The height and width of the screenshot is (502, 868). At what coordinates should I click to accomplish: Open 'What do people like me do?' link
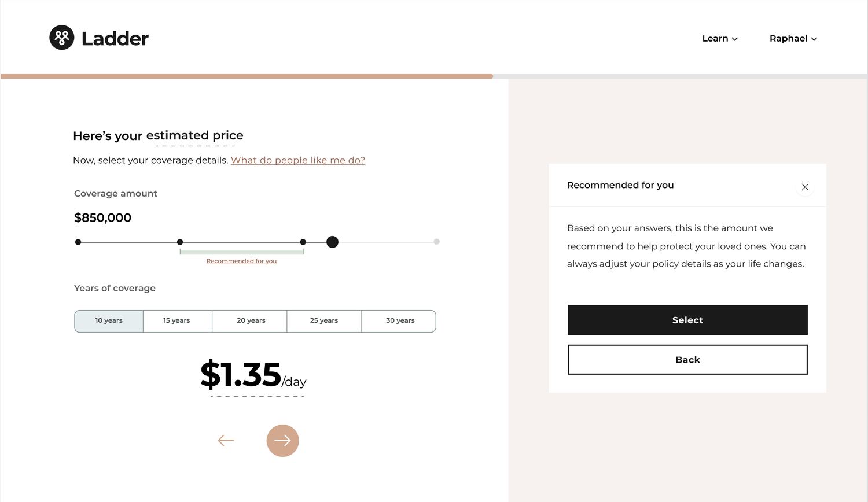click(298, 160)
